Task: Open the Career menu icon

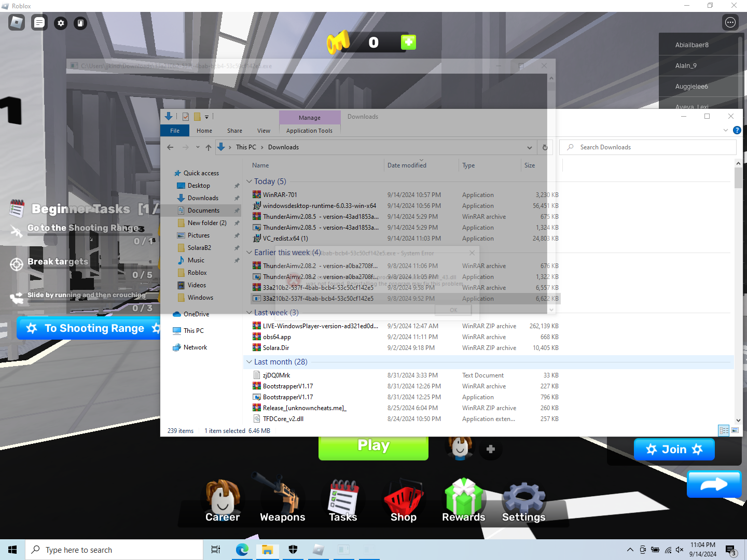Action: click(223, 500)
